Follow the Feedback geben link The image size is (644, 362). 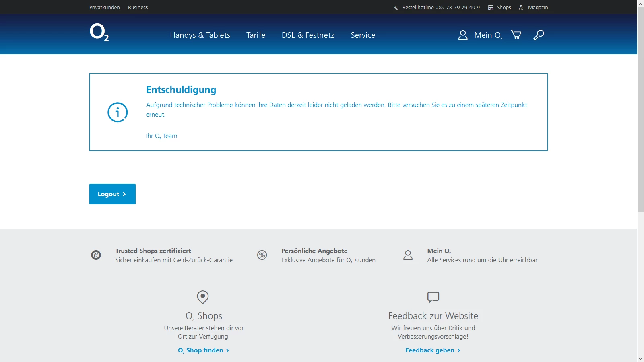pyautogui.click(x=433, y=350)
